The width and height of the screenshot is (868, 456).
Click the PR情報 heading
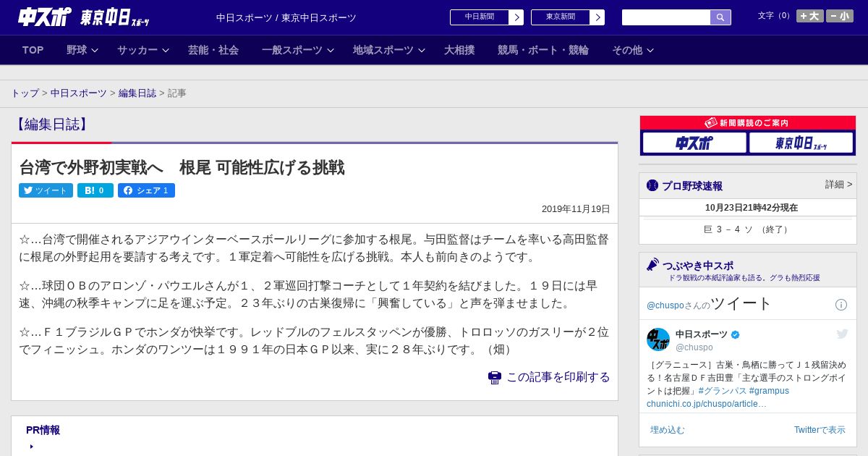[x=43, y=430]
